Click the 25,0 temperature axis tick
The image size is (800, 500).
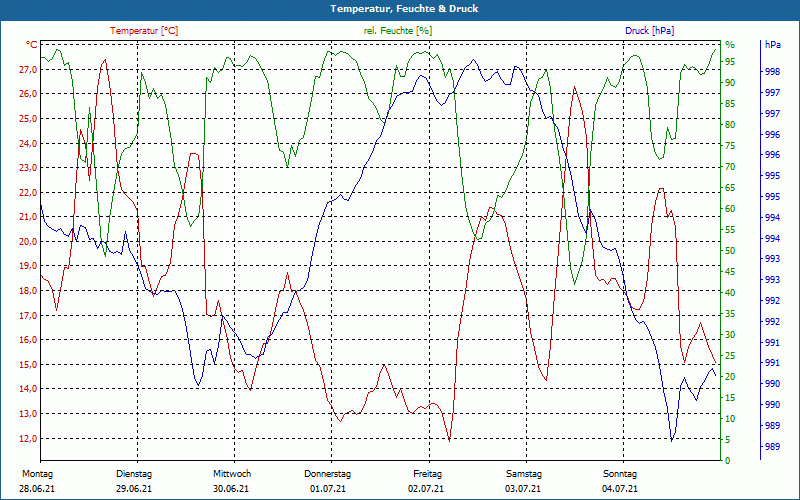pyautogui.click(x=28, y=118)
